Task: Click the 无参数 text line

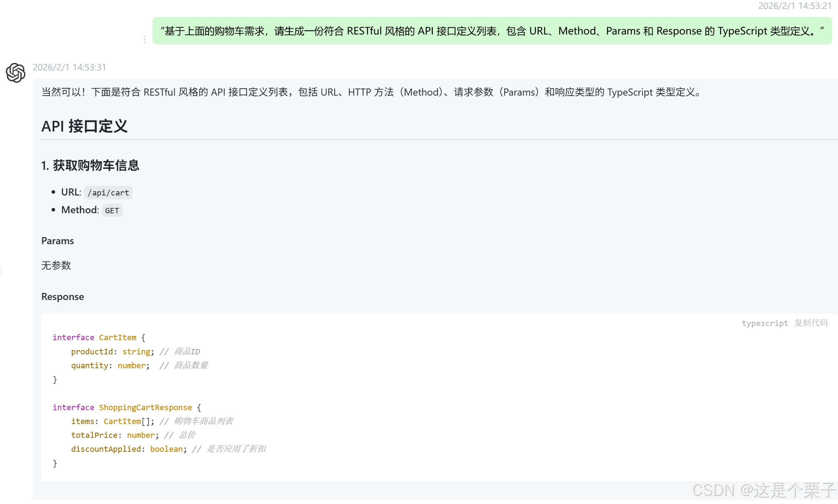Action: coord(56,265)
